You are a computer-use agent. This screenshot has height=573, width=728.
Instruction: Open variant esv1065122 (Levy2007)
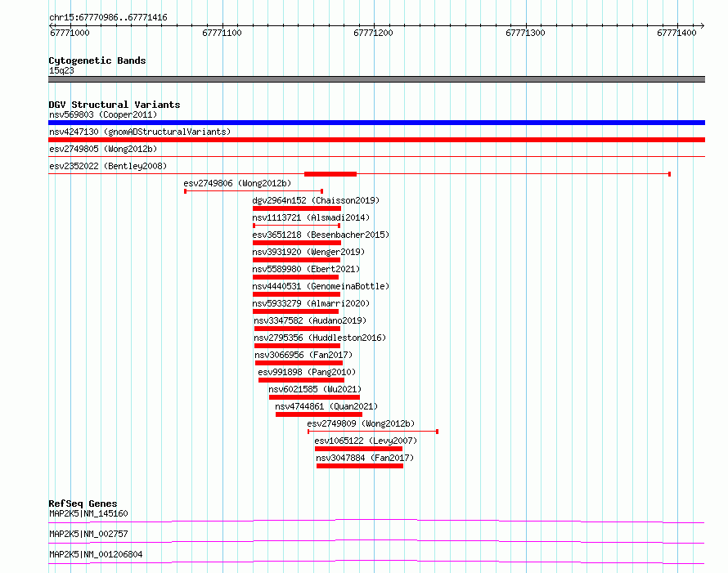coord(366,441)
